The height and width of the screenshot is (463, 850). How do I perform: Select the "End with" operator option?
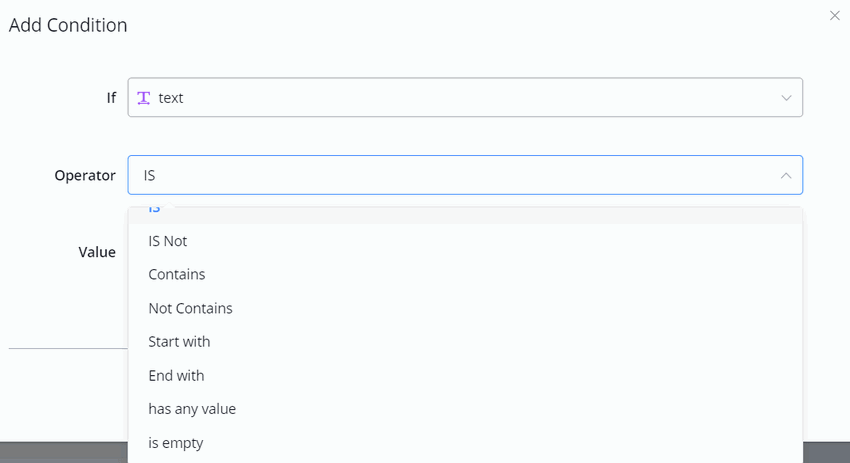pyautogui.click(x=176, y=375)
